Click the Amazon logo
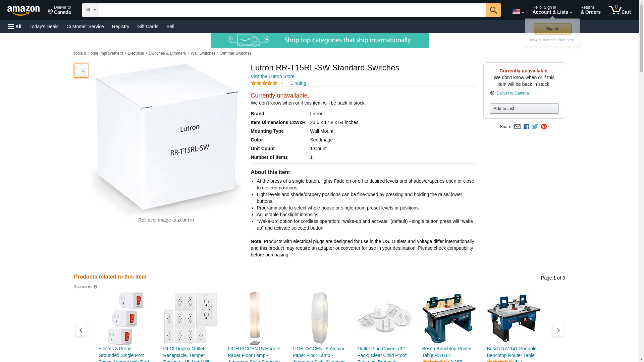644x362 pixels. click(x=23, y=10)
